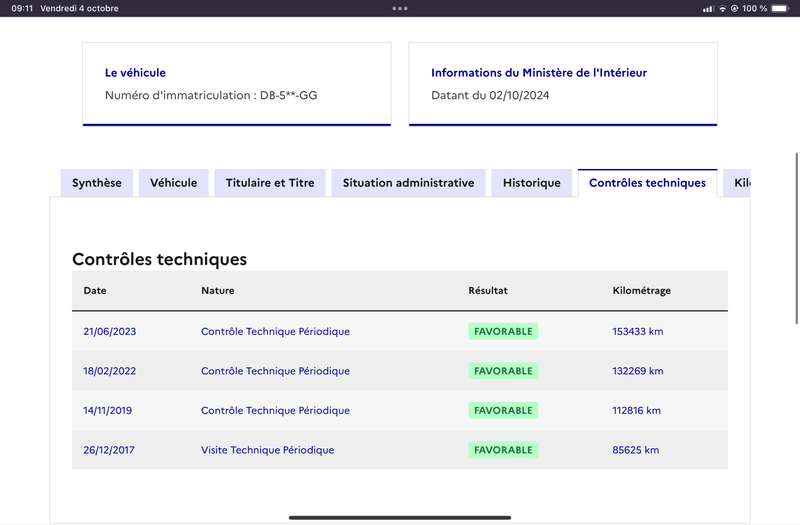Tap the three-dot multitasking menu at top
800x525 pixels.
click(400, 8)
